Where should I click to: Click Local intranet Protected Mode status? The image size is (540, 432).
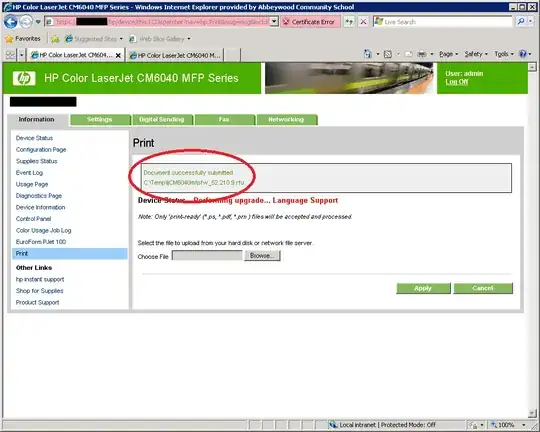click(x=382, y=425)
